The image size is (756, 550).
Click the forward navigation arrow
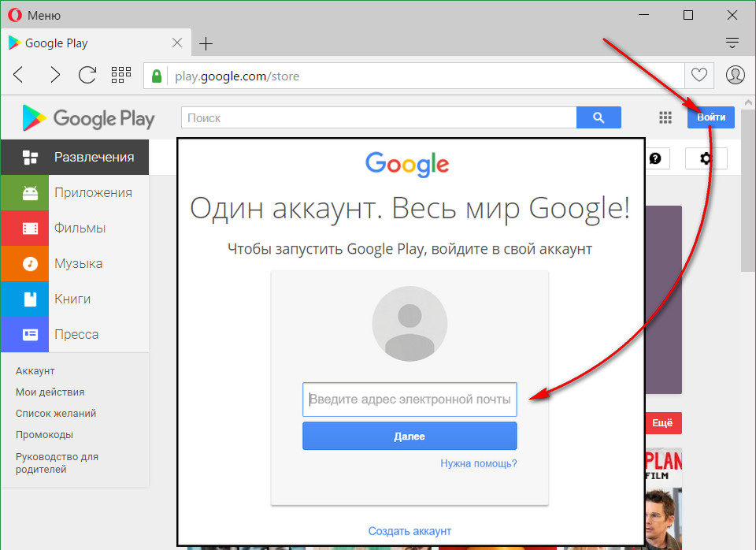[54, 76]
